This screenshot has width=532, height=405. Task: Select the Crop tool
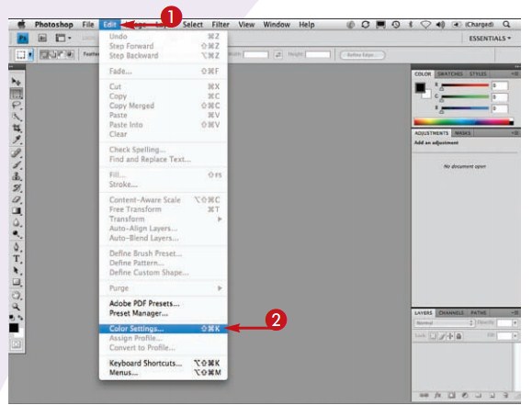click(x=17, y=128)
